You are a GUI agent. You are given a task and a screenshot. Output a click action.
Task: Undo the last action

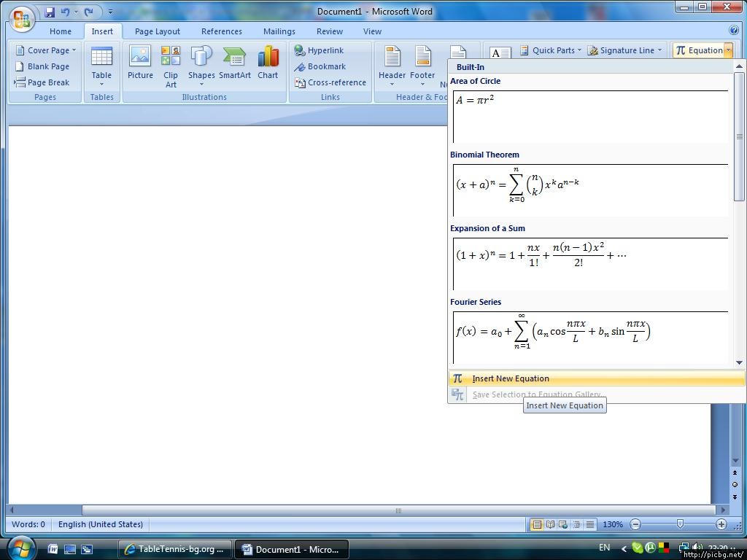[x=65, y=12]
